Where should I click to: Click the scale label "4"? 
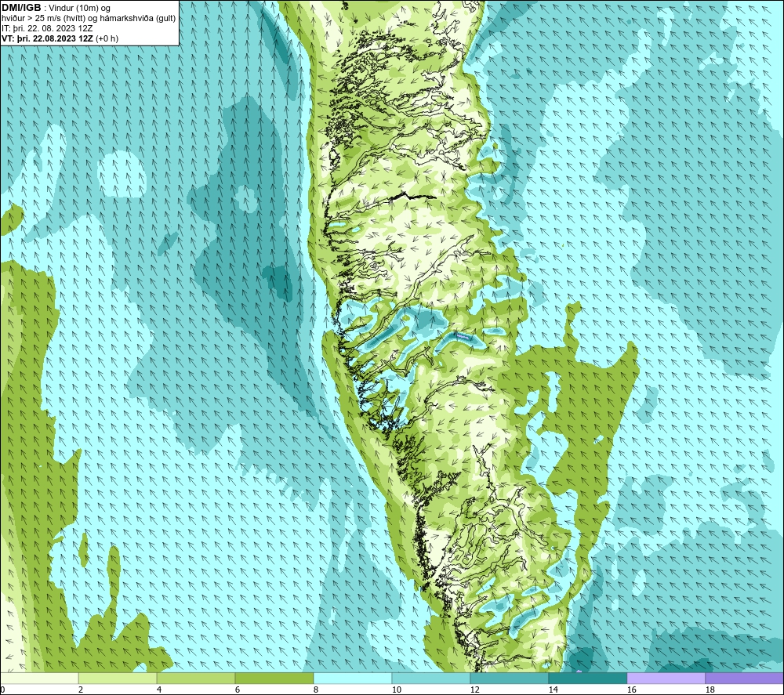tap(159, 690)
